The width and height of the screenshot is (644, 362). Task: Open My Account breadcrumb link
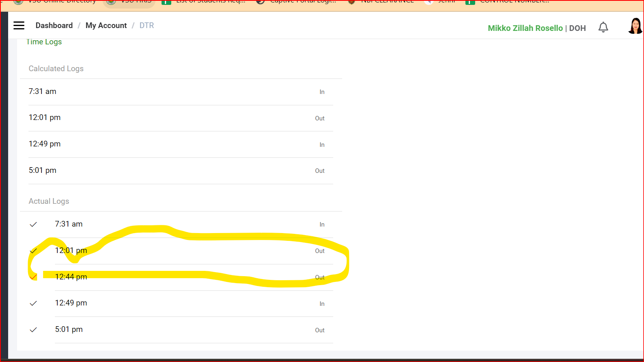106,26
